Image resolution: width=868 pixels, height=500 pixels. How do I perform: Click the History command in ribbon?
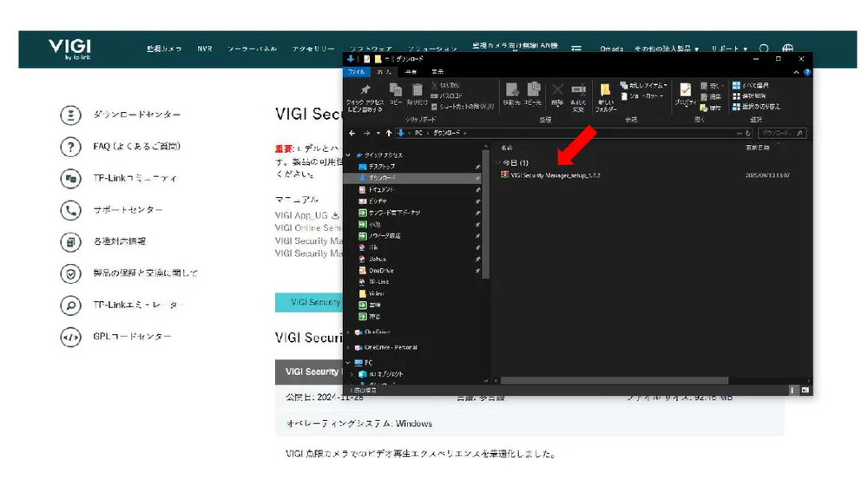tap(711, 108)
